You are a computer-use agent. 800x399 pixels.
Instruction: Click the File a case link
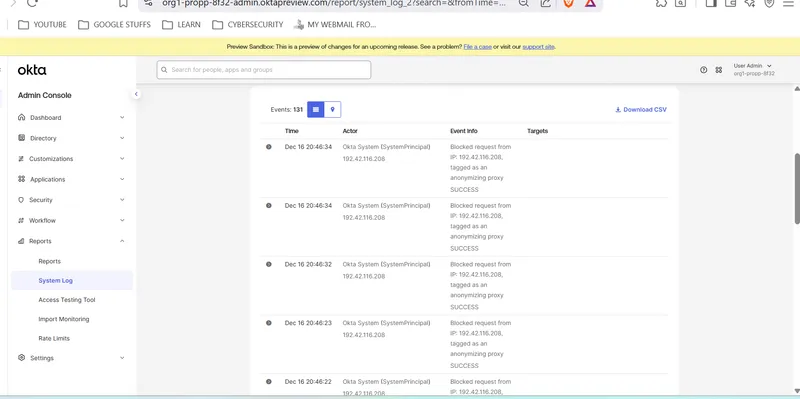pos(478,47)
